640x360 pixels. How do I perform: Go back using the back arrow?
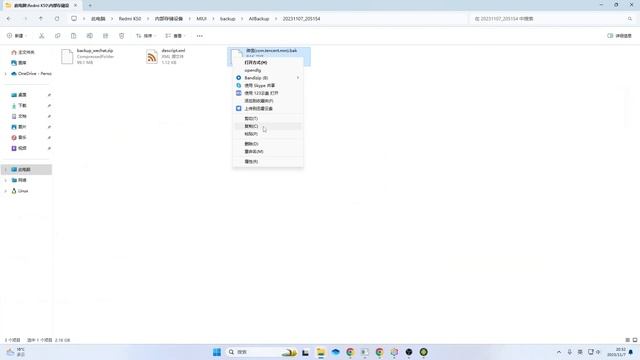point(9,19)
